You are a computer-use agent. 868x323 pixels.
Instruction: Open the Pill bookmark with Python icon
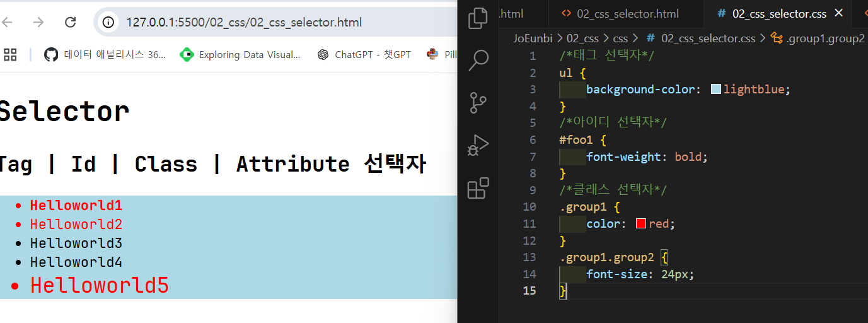(442, 55)
